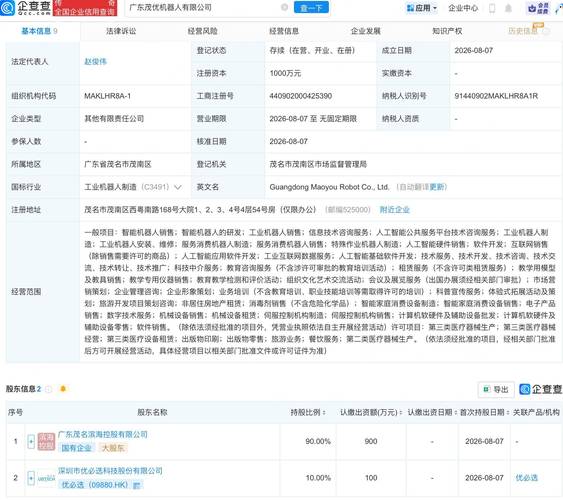
Task: Click the 90.00% shareholding cell
Action: 318,441
